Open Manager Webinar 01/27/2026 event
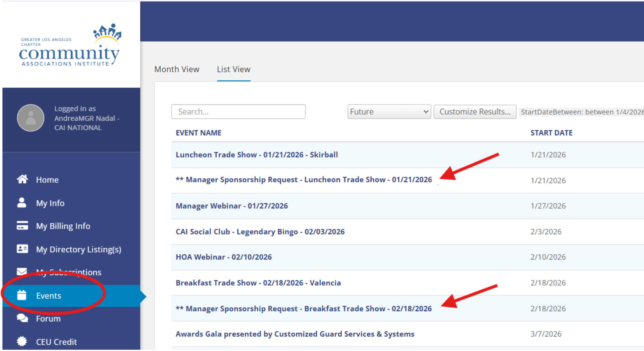This screenshot has height=351, width=644. pos(232,206)
